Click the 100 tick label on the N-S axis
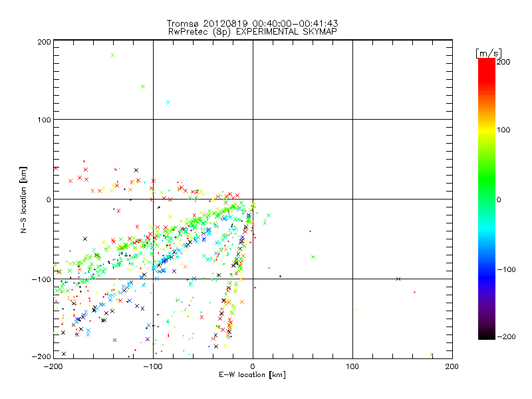532x399 pixels. 44,120
